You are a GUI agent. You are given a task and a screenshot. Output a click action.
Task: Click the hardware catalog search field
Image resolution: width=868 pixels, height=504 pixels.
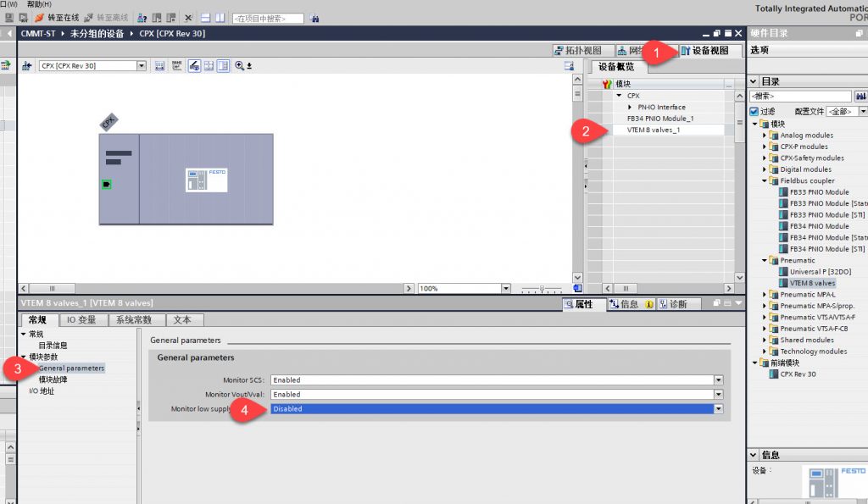[x=800, y=97]
